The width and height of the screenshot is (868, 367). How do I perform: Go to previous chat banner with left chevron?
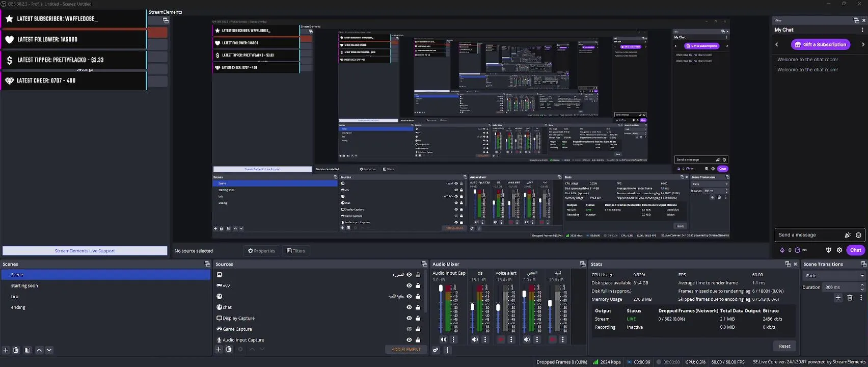pos(777,44)
